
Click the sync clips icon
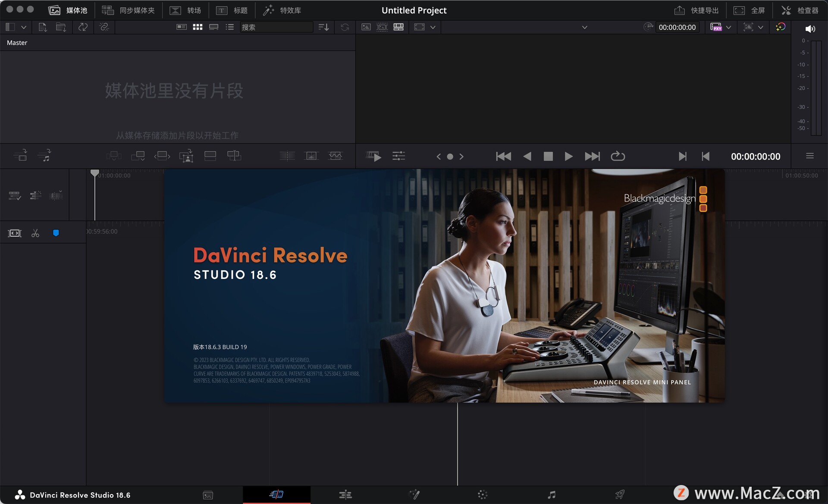pos(83,27)
